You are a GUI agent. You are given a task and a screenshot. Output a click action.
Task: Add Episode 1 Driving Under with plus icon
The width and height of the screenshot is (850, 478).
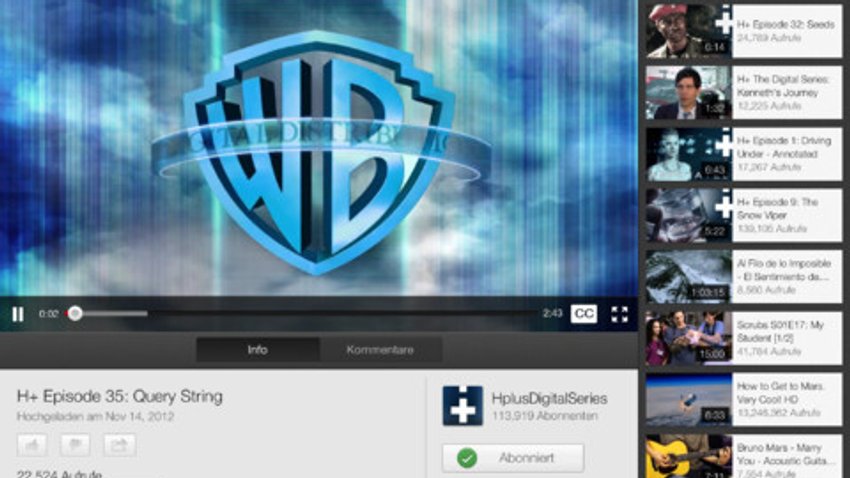pos(724,146)
